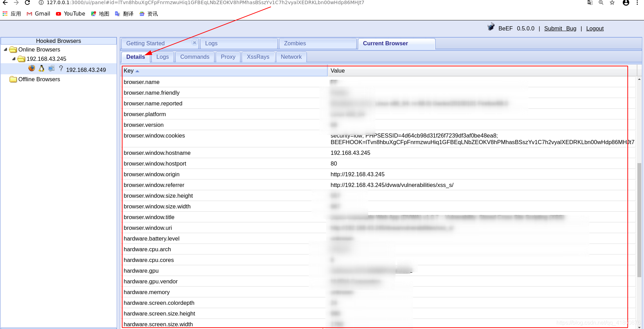Open the Network sub-tab

pos(291,57)
